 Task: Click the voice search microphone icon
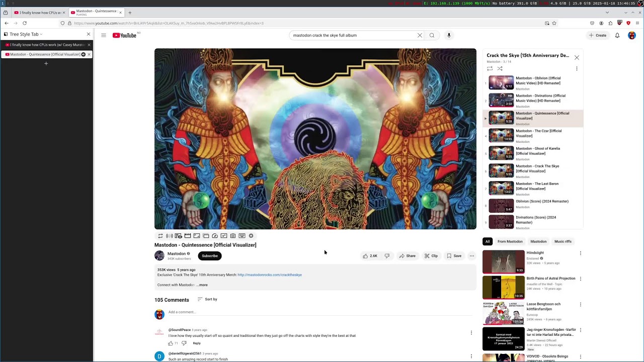[x=449, y=35]
